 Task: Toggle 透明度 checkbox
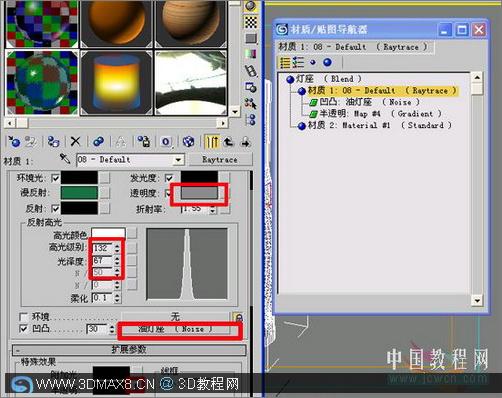tap(168, 193)
